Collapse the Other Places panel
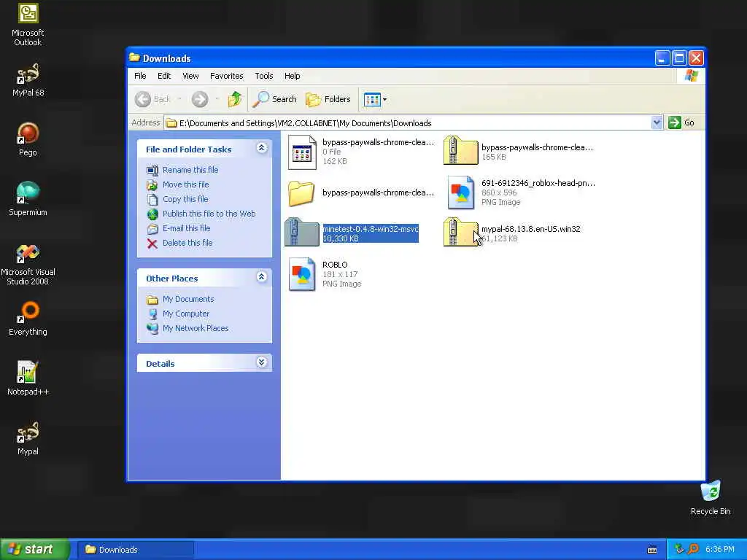Image resolution: width=747 pixels, height=560 pixels. click(x=261, y=276)
